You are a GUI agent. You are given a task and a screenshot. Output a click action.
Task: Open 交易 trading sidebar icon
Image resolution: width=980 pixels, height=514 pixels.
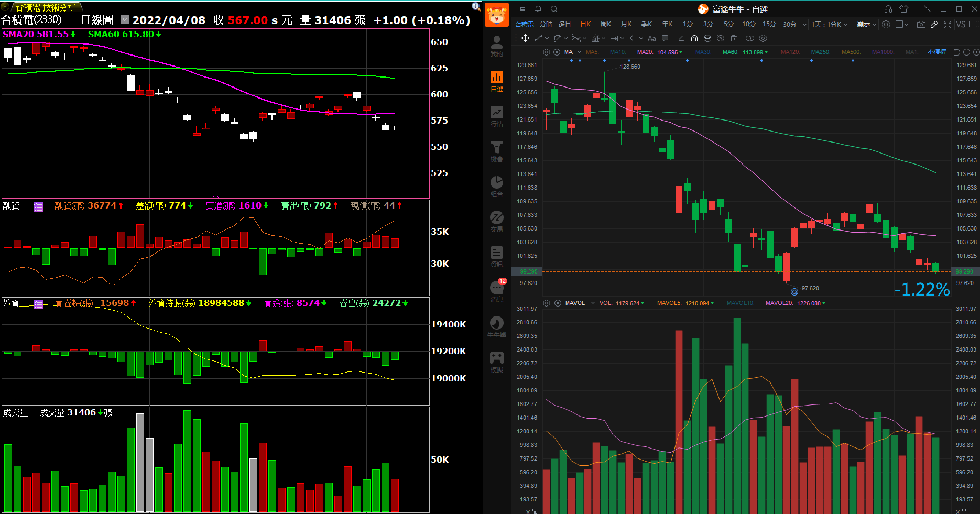click(496, 222)
